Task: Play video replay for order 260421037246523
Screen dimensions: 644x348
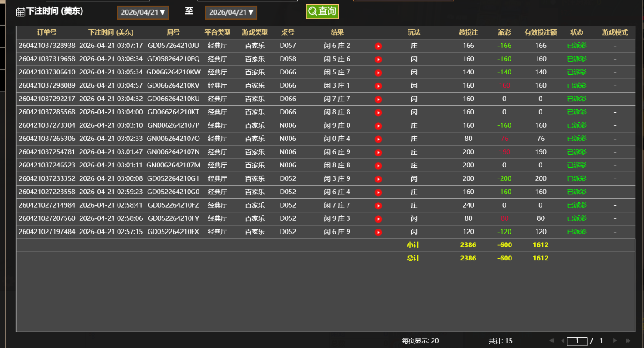Action: (x=378, y=166)
